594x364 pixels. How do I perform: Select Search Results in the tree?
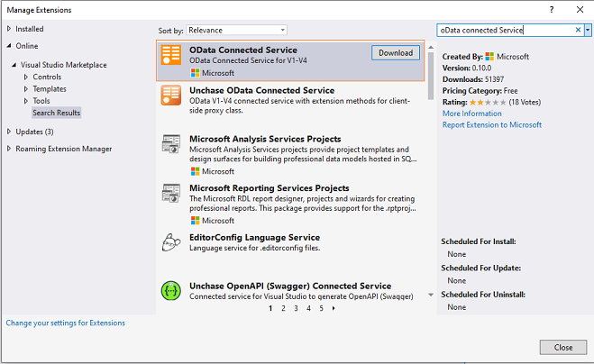(x=56, y=113)
